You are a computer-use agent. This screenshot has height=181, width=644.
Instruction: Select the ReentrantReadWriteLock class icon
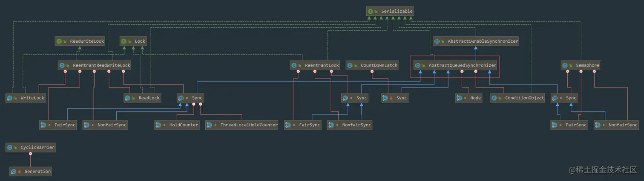pyautogui.click(x=62, y=65)
